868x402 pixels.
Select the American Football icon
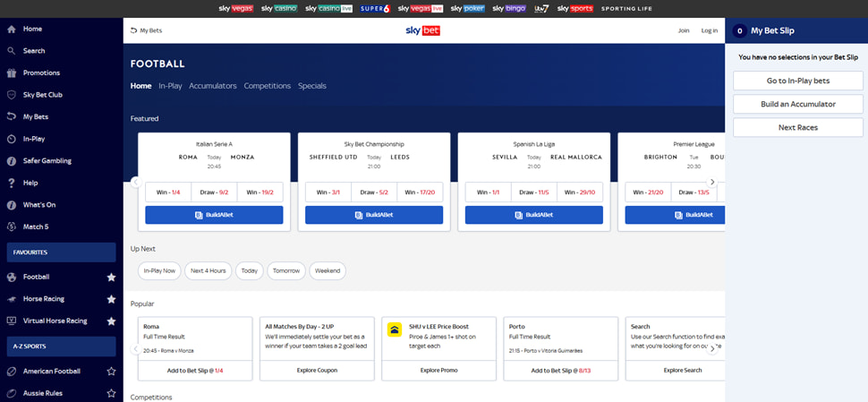pos(11,371)
